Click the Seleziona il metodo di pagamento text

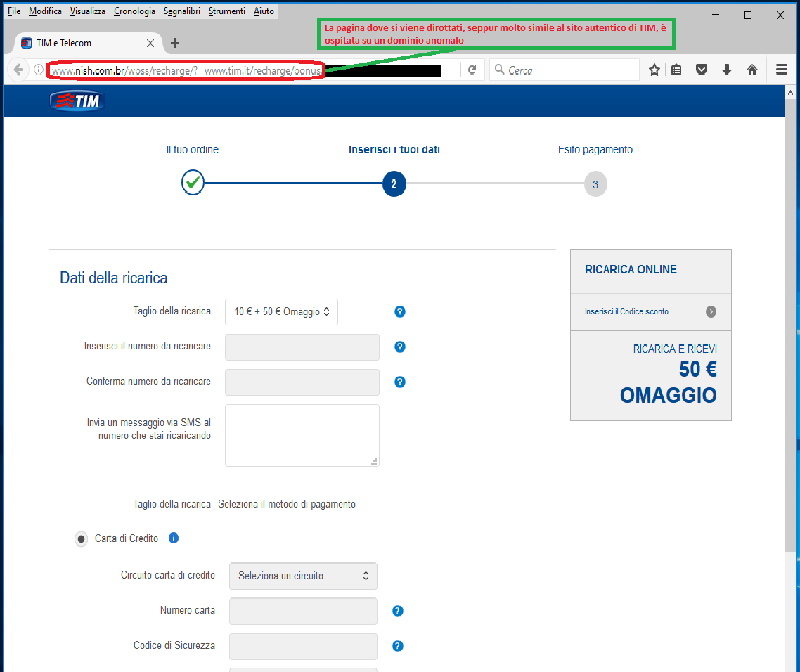click(287, 504)
